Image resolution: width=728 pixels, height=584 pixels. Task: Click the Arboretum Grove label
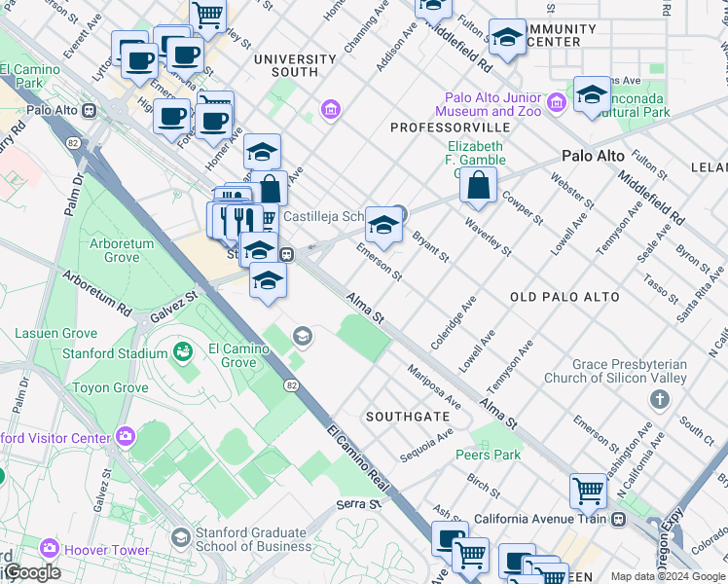pos(122,251)
